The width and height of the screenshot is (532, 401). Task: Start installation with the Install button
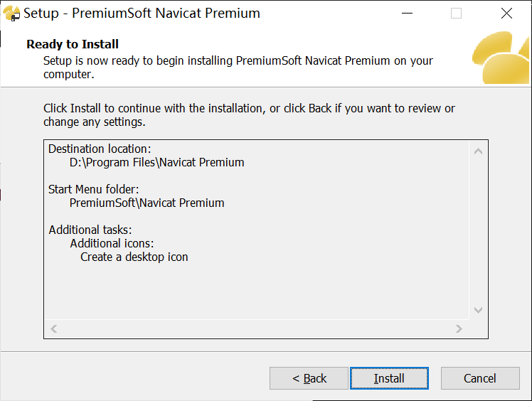point(389,378)
